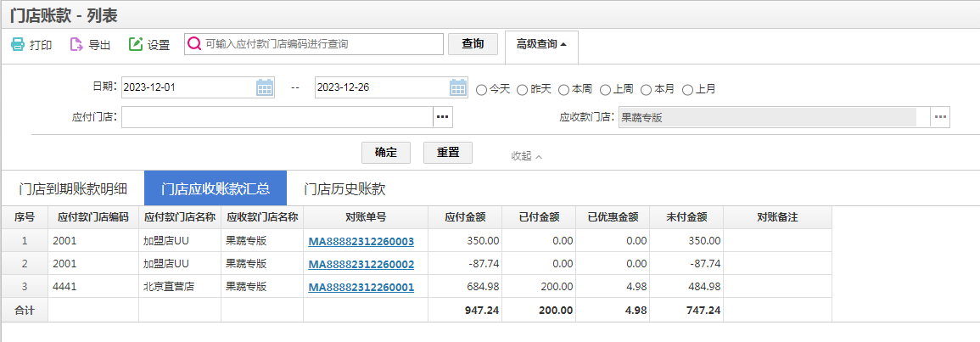
Task: Focus the 应付款门店编码 search field
Action: coord(314,44)
